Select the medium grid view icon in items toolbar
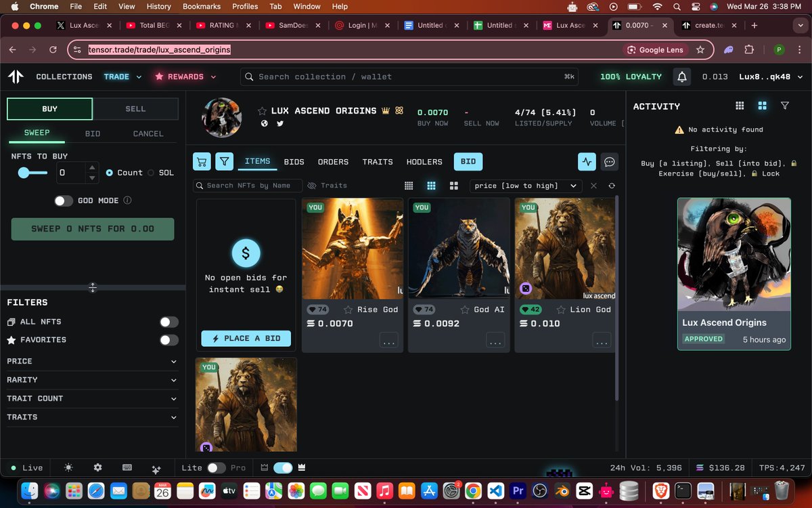Screen dimensions: 812x508 [431, 186]
